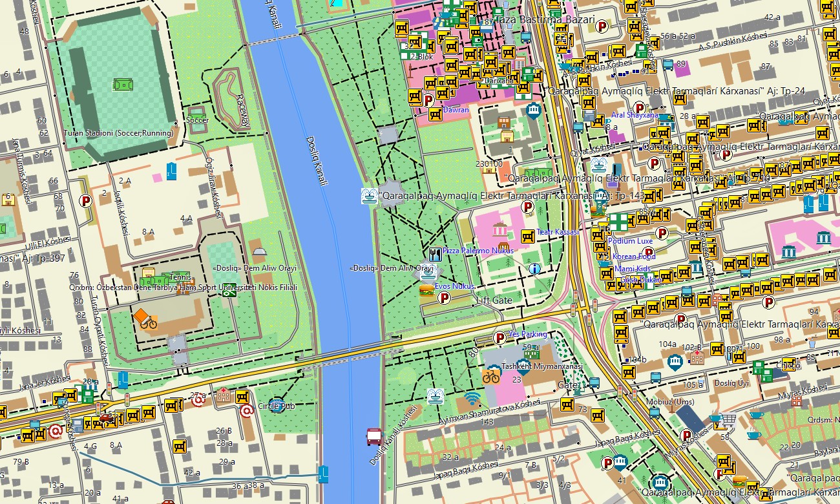Image resolution: width=840 pixels, height=504 pixels.
Task: Click the "Turan Stadioni (Soccer;Running)" label
Action: 119,133
